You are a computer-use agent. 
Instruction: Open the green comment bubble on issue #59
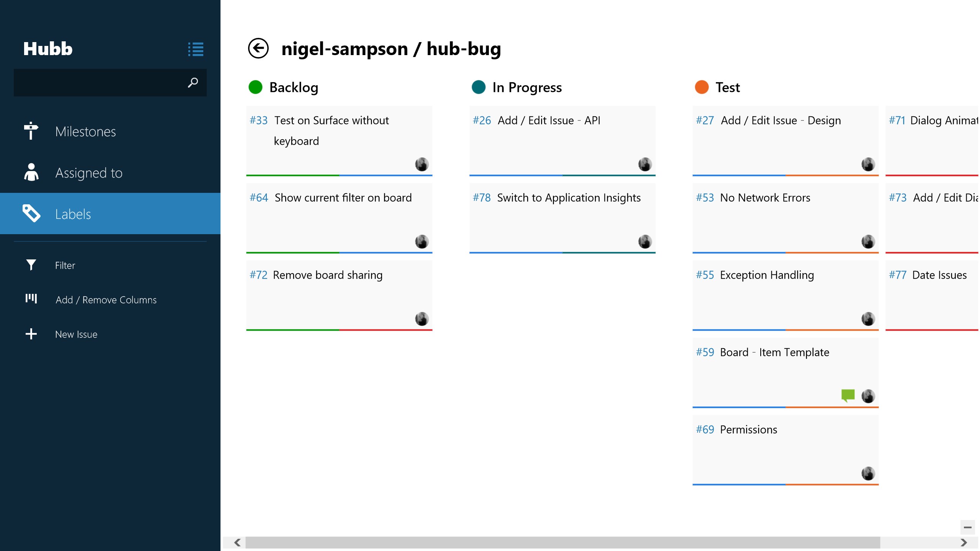pos(848,395)
